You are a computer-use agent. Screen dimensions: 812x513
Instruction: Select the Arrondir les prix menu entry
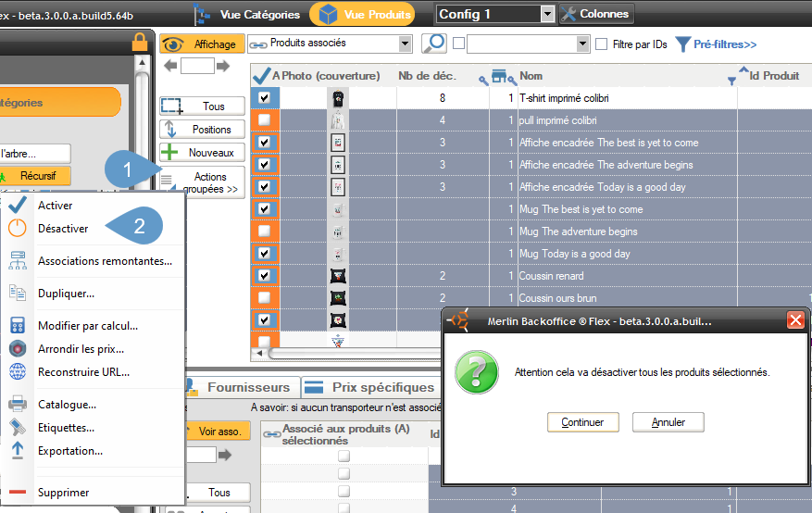pos(81,349)
